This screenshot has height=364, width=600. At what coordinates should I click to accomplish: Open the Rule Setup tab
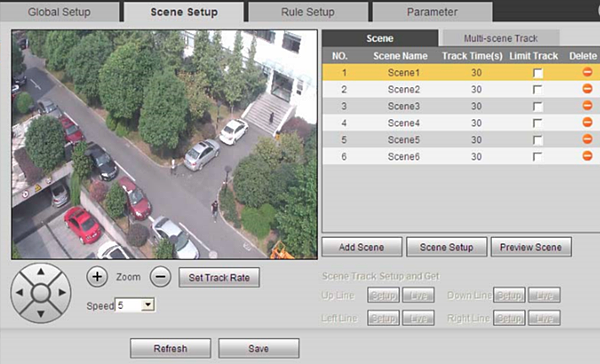[308, 12]
